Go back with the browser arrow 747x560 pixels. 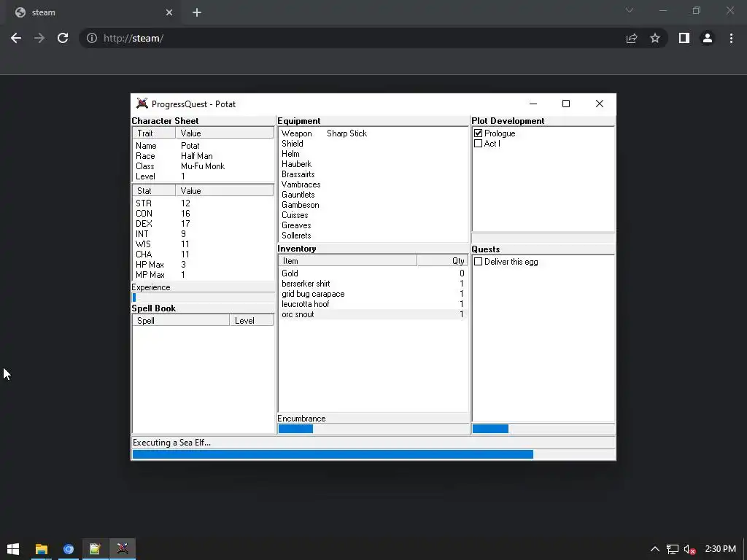coord(16,38)
